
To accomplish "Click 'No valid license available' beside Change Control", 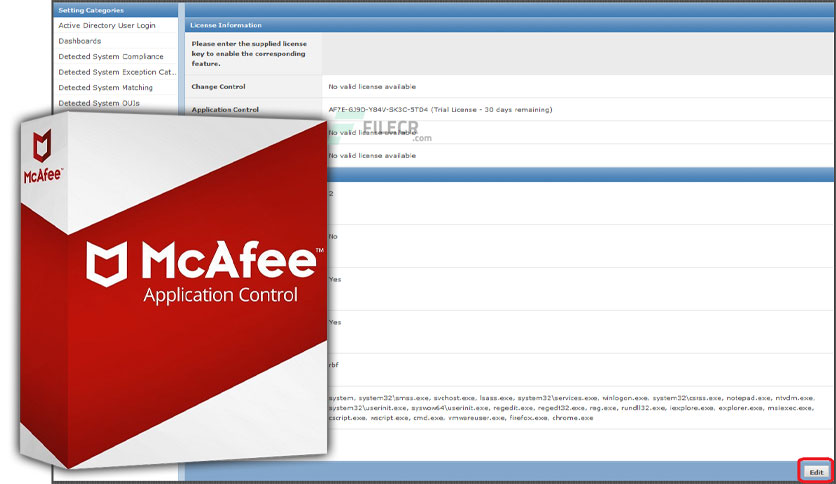I will (372, 86).
